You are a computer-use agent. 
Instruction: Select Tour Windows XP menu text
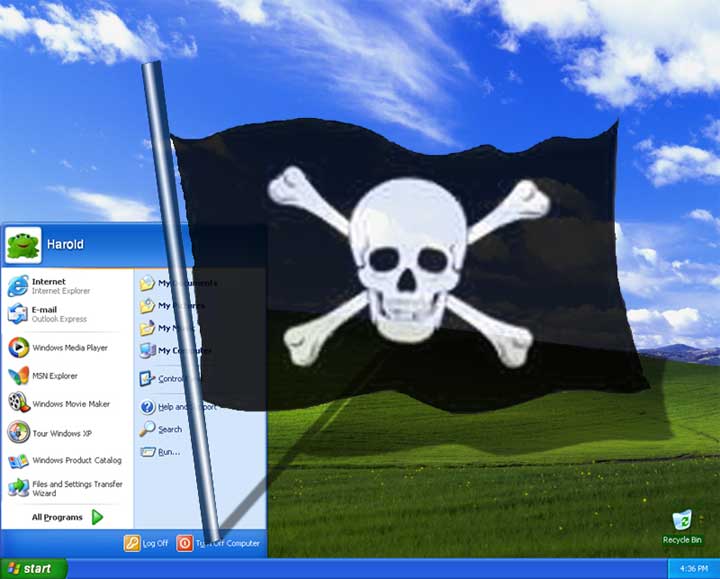62,433
